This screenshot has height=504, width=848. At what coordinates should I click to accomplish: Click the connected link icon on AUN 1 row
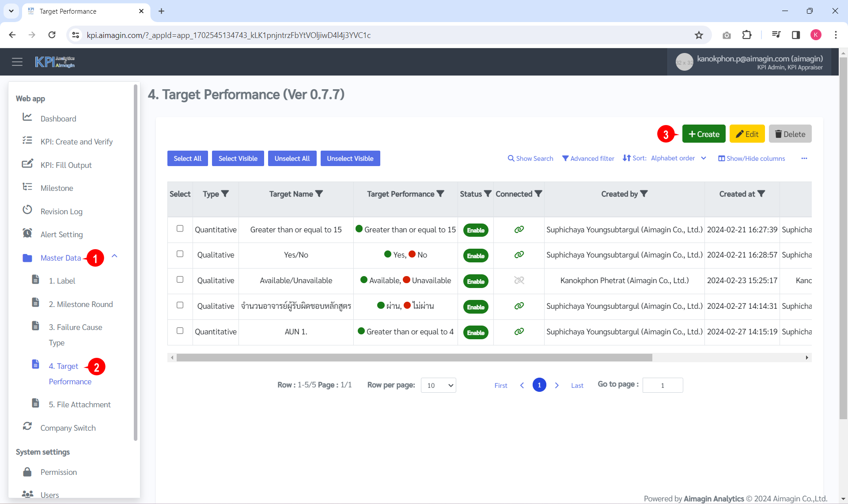click(x=519, y=331)
